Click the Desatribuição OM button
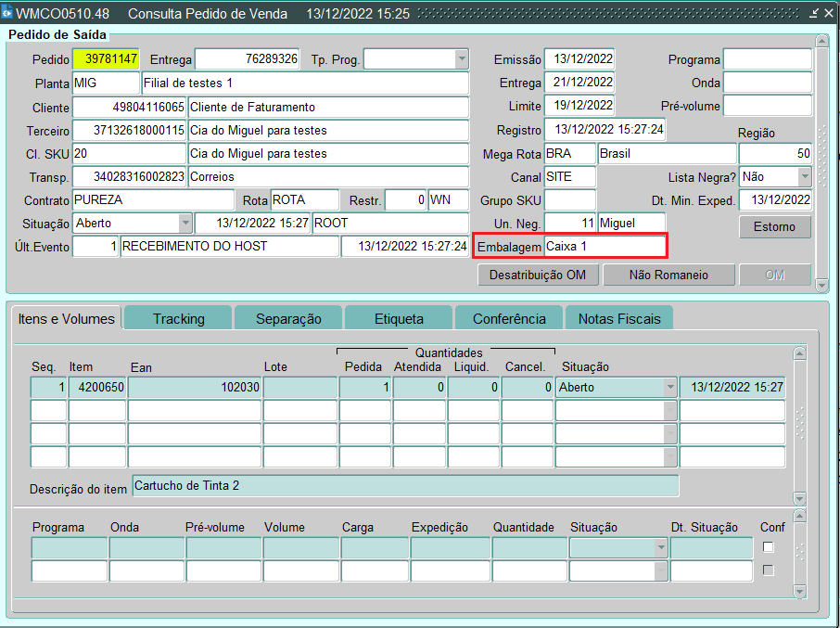 538,275
